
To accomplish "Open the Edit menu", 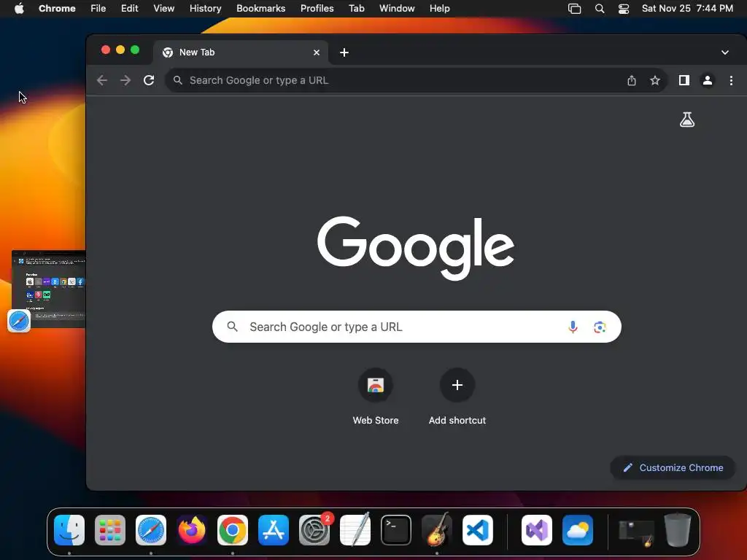I will (x=129, y=8).
